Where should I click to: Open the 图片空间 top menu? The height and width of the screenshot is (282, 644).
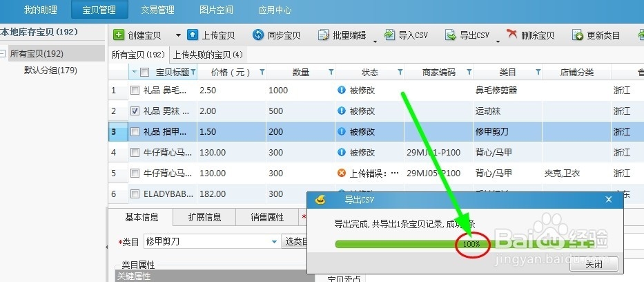216,10
